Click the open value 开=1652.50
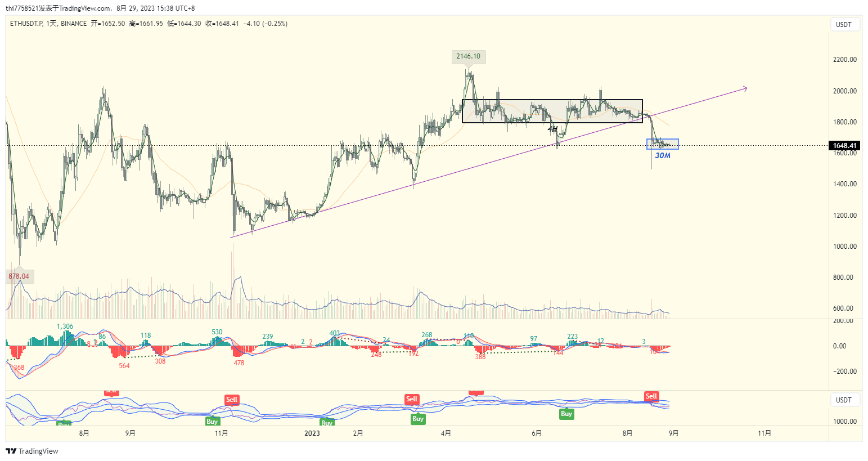Screen dimensions: 868x461 coord(108,24)
